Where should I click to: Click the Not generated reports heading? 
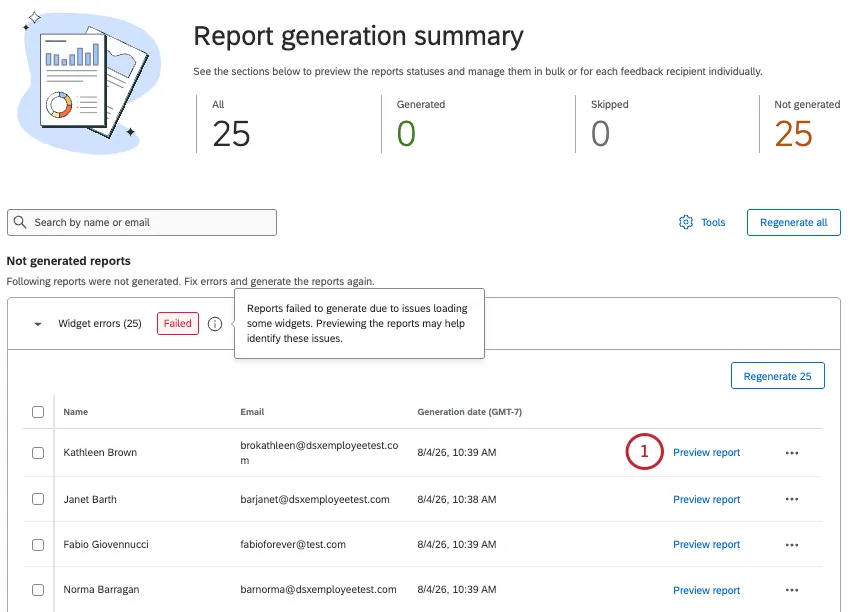[69, 261]
